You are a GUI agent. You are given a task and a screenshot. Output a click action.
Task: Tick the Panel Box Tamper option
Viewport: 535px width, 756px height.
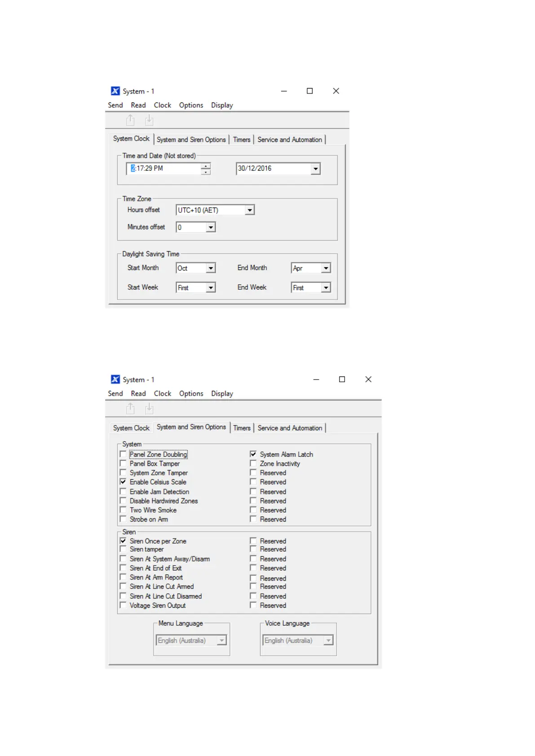coord(123,463)
